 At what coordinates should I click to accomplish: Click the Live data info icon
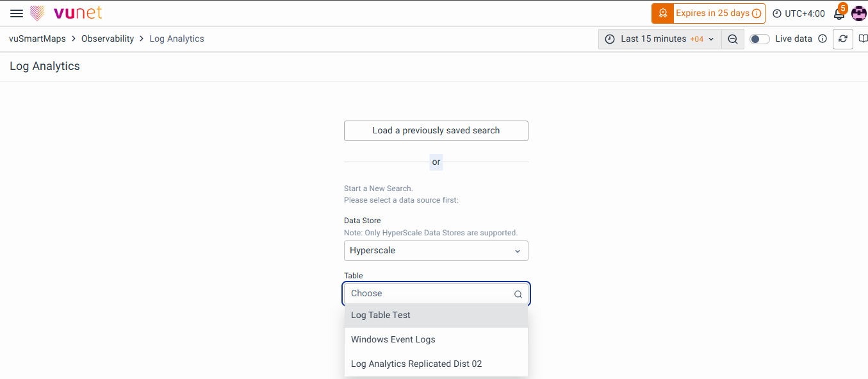coord(823,39)
